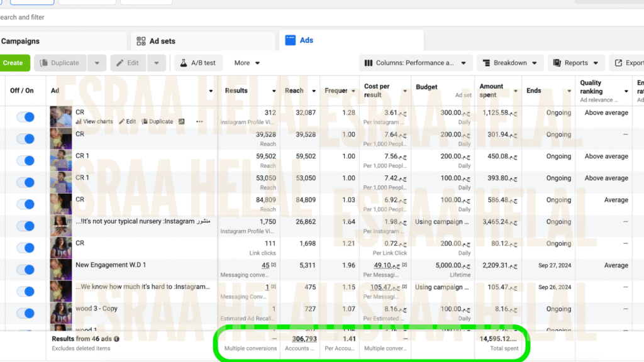The height and width of the screenshot is (362, 644).
Task: Expand the Breakdown dropdown
Action: [x=510, y=63]
